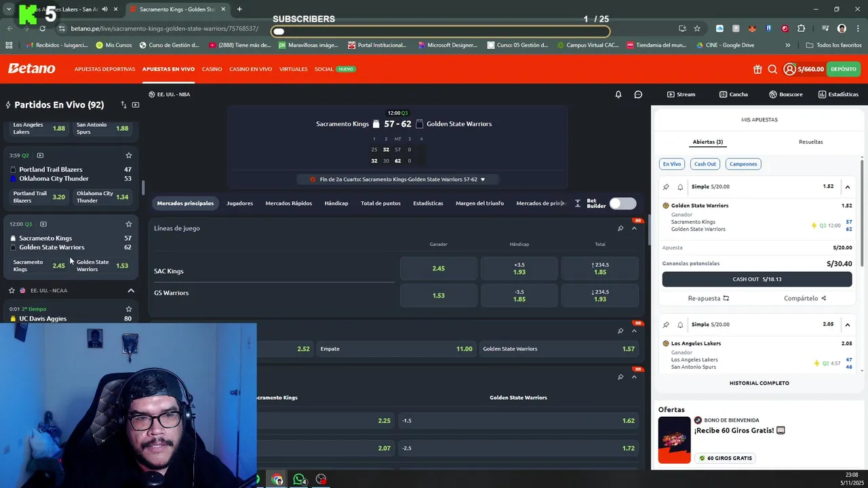Open the Estadísticas panel

pos(838,94)
